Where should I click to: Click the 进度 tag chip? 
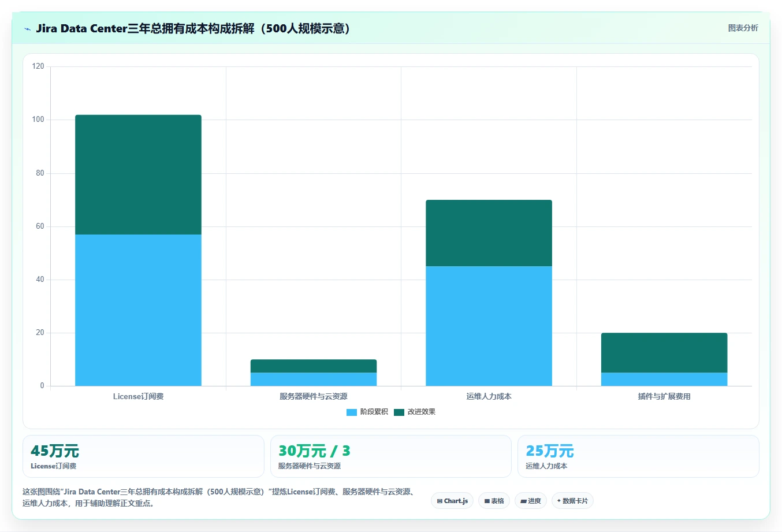click(531, 501)
